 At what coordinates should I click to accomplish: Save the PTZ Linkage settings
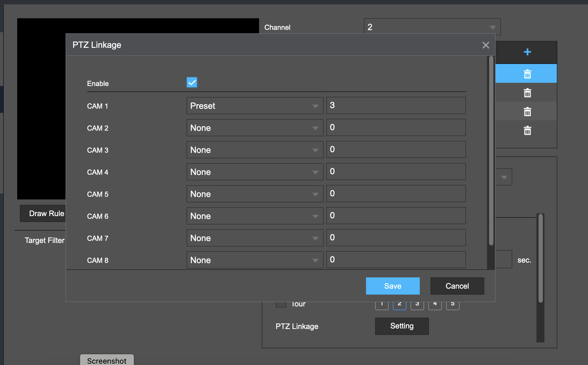click(393, 286)
